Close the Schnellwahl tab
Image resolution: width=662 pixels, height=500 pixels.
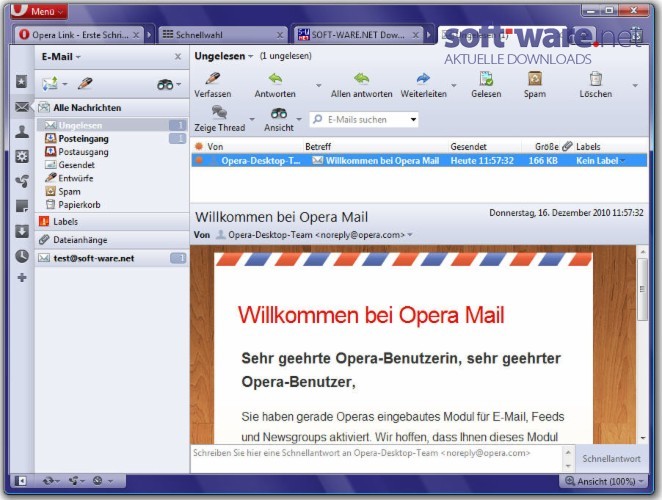pyautogui.click(x=280, y=35)
